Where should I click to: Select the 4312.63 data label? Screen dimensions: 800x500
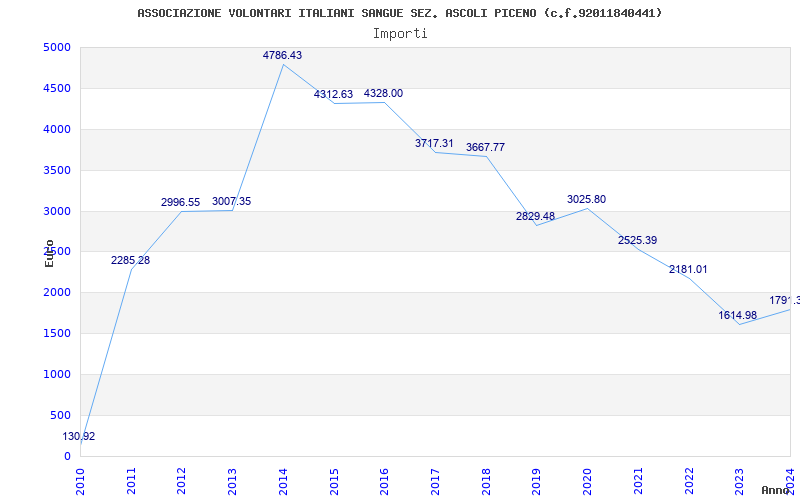[x=333, y=94]
